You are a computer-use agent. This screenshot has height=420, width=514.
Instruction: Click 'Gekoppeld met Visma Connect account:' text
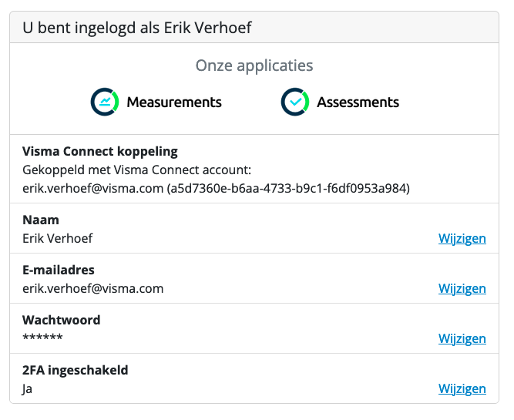(136, 170)
